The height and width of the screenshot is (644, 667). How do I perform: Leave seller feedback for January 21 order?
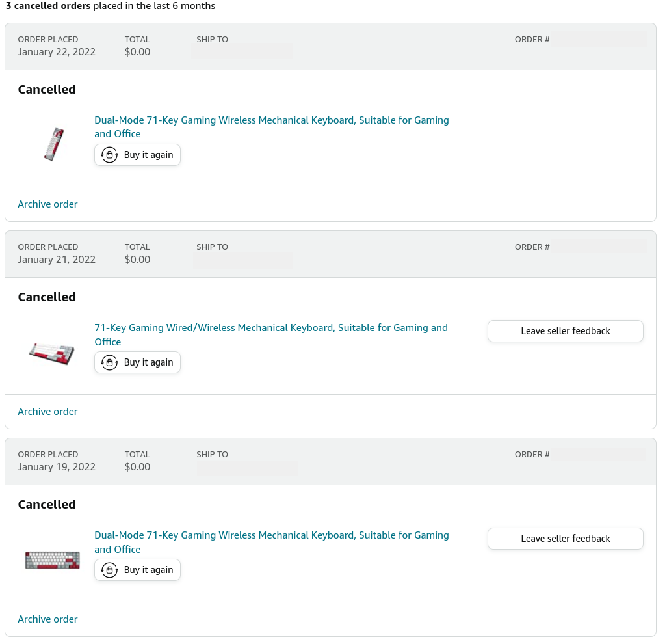[x=566, y=331]
